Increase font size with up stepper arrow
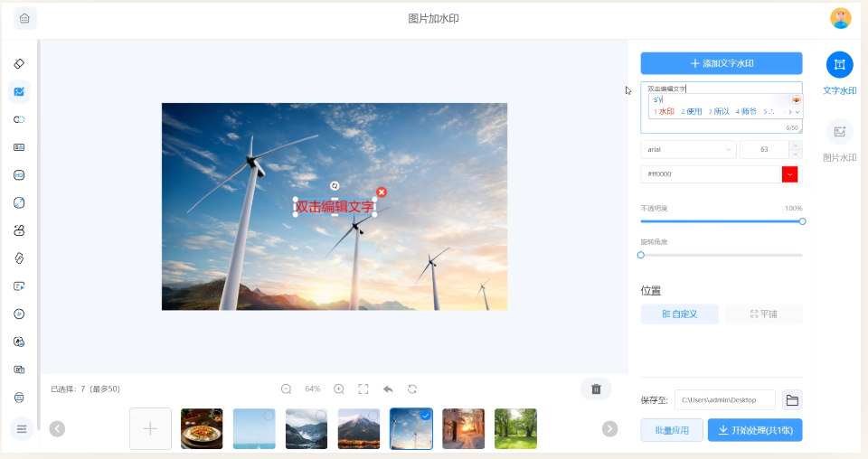Screen dimensions: 868x459 [x=796, y=145]
